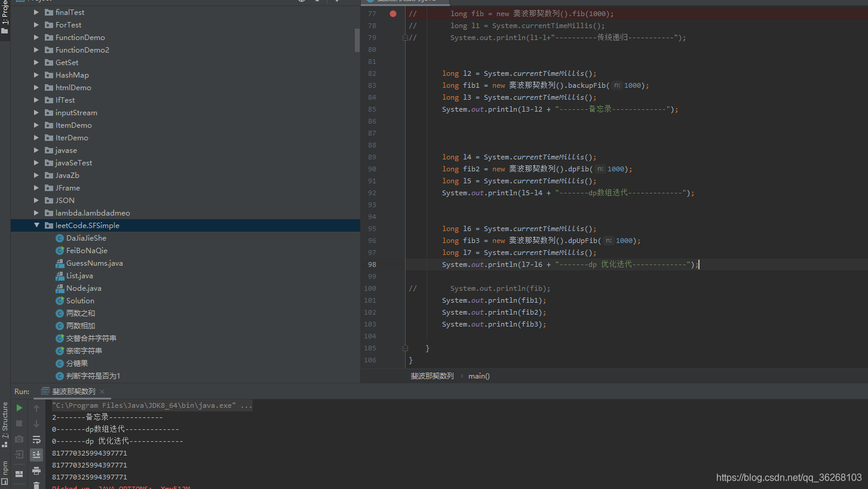This screenshot has width=868, height=489.
Task: Restore layout icon in the Run toolbar
Action: tap(19, 473)
